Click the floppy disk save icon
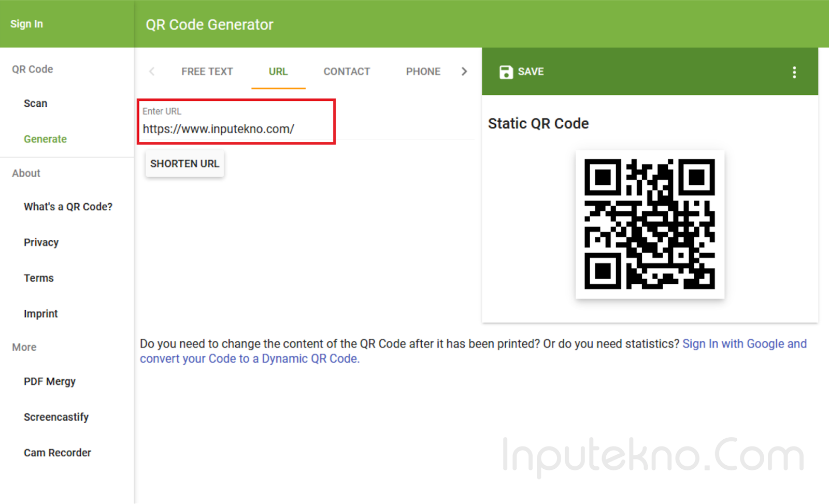Screen dimensions: 829x504 506,72
